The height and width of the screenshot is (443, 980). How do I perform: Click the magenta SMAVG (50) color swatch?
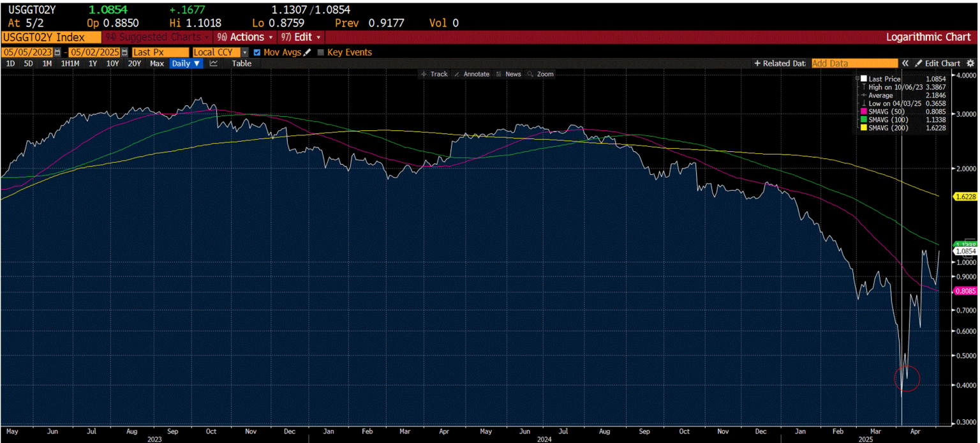[x=863, y=111]
